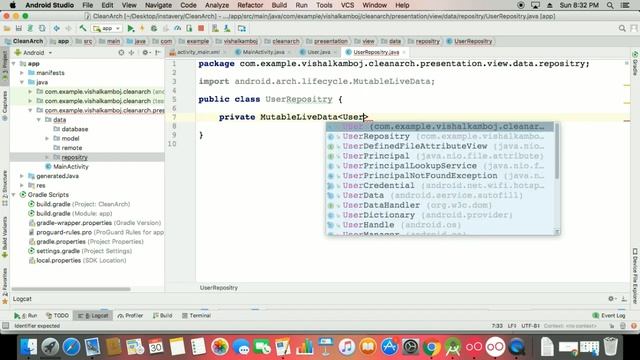This screenshot has width=640, height=360.
Task: Click the Save All toolbar icon
Action: pos(18,29)
